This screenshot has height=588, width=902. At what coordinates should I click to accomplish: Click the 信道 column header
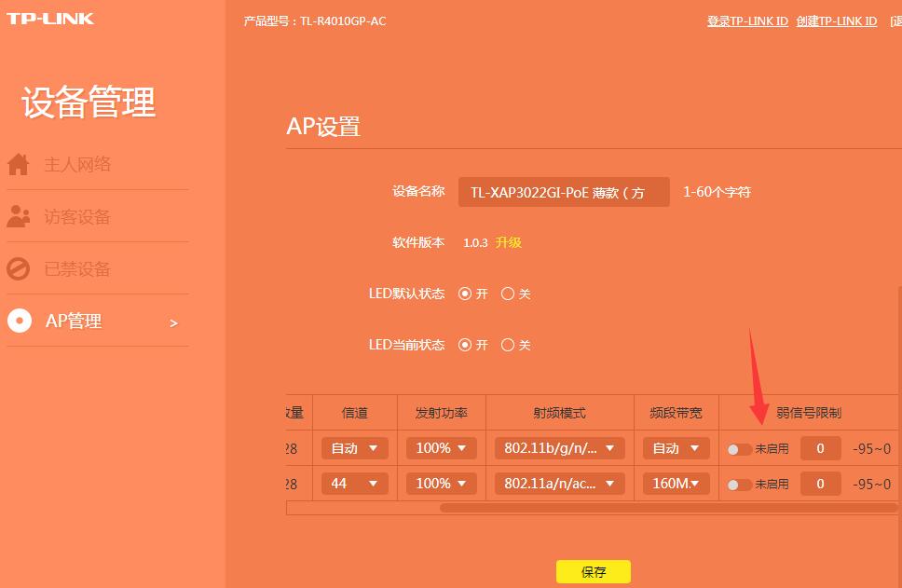pos(354,413)
